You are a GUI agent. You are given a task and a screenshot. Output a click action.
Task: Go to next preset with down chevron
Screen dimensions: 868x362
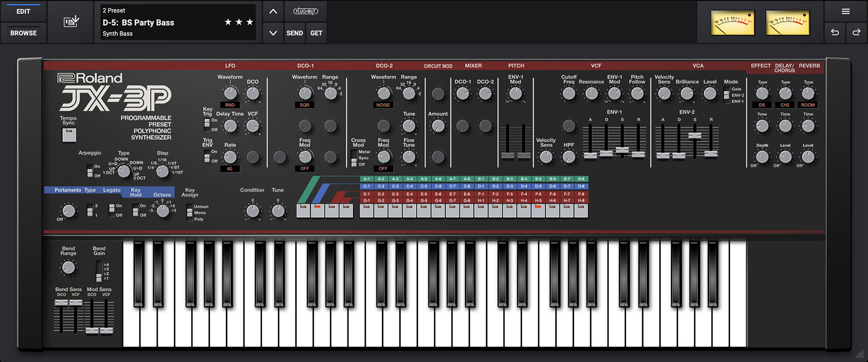pyautogui.click(x=273, y=33)
